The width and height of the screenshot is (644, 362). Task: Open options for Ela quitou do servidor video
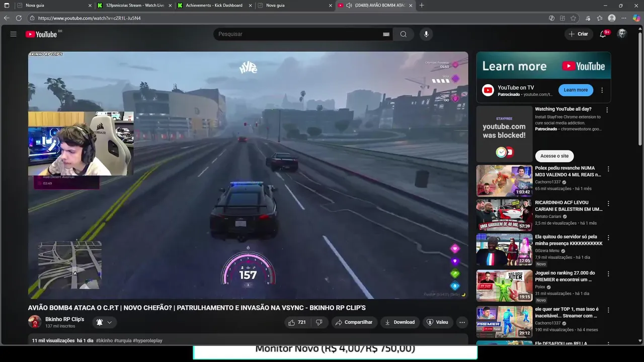pyautogui.click(x=608, y=237)
